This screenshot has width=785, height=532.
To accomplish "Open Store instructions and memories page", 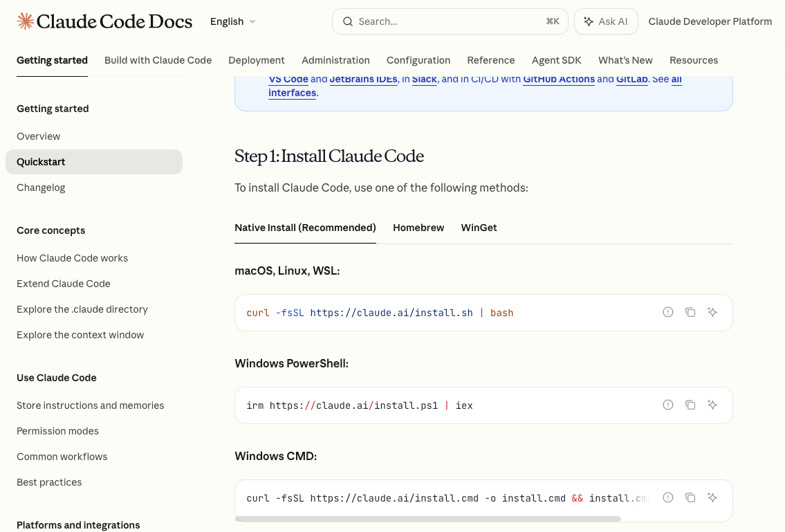I will (x=90, y=405).
